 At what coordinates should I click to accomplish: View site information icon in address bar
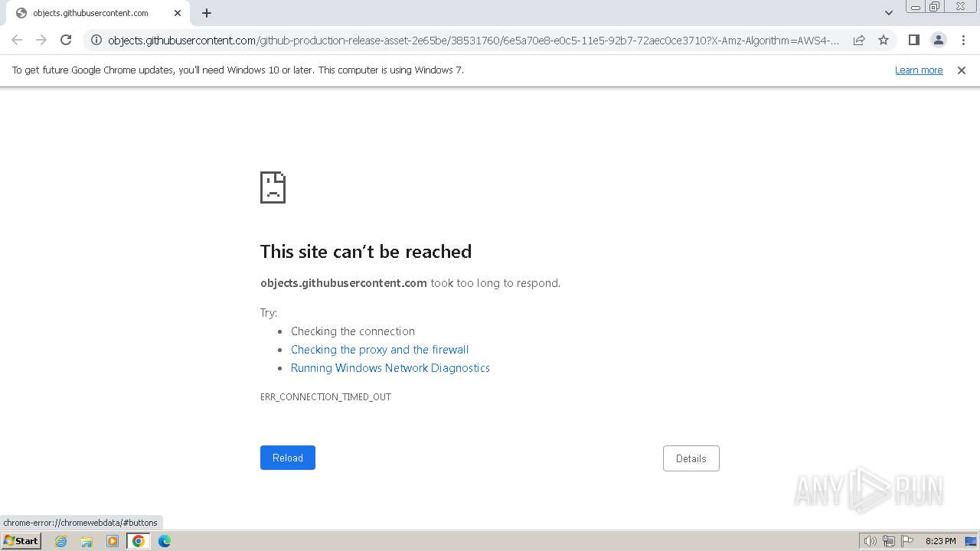pyautogui.click(x=96, y=41)
